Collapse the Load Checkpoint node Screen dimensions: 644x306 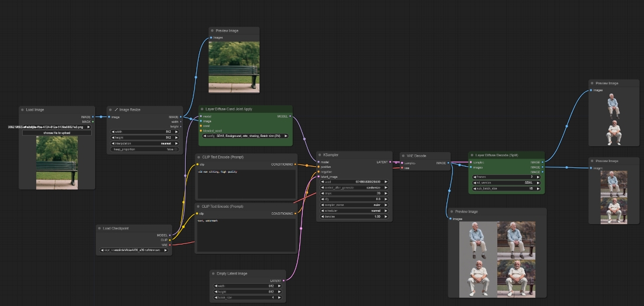pyautogui.click(x=99, y=228)
